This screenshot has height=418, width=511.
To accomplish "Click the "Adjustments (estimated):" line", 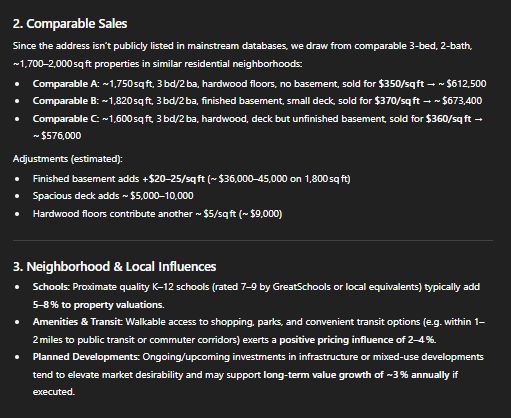I will click(68, 159).
